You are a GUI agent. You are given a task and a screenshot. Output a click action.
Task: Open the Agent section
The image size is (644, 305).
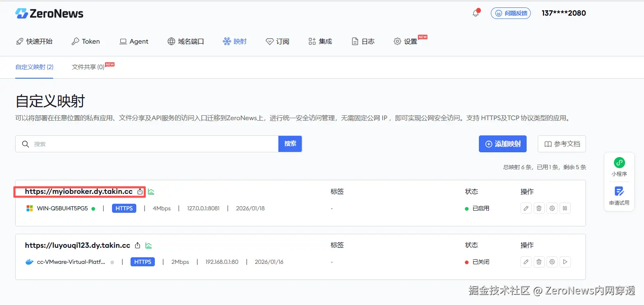coord(134,41)
